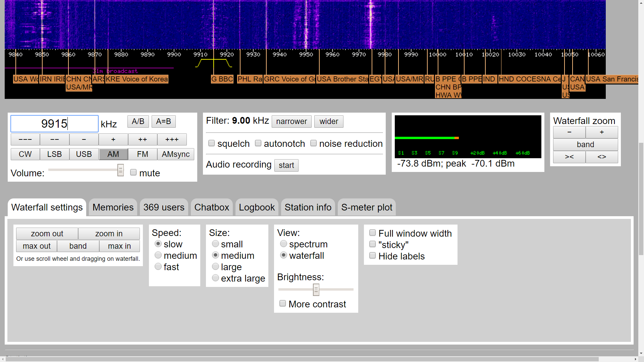Select slow waterfall speed
Screen dimensions: 644x362
tap(158, 244)
